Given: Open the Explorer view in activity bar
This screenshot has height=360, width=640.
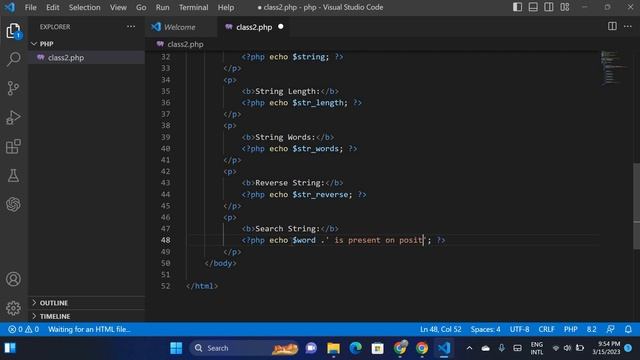Looking at the screenshot, I should point(13,31).
